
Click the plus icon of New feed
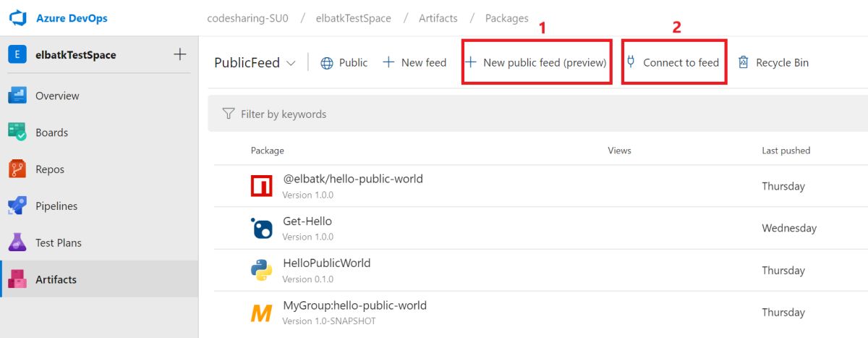pos(388,62)
